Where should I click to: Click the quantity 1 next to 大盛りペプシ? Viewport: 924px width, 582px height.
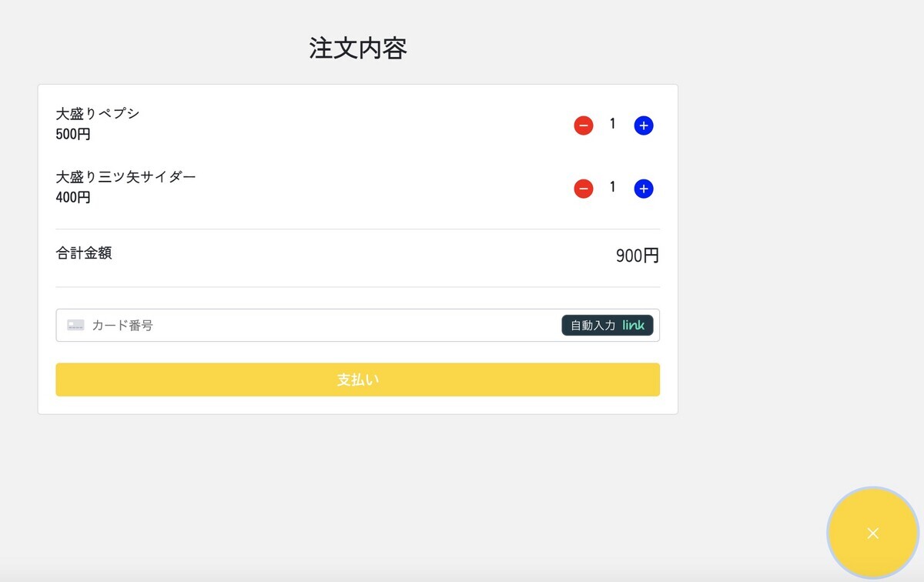pyautogui.click(x=612, y=123)
